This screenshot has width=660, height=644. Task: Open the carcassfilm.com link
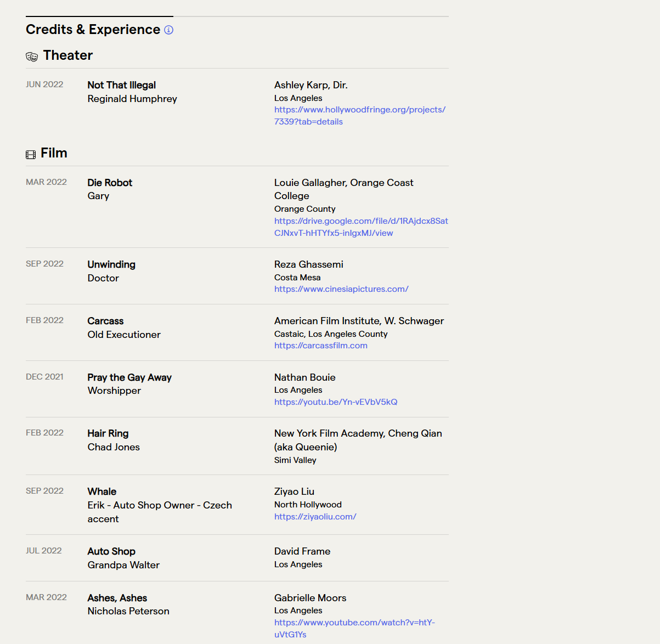(x=321, y=346)
